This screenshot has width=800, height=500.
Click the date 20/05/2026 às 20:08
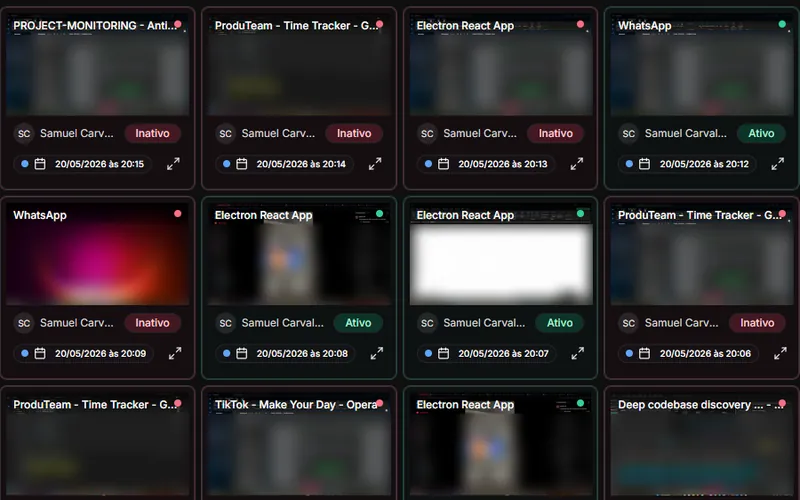click(302, 353)
